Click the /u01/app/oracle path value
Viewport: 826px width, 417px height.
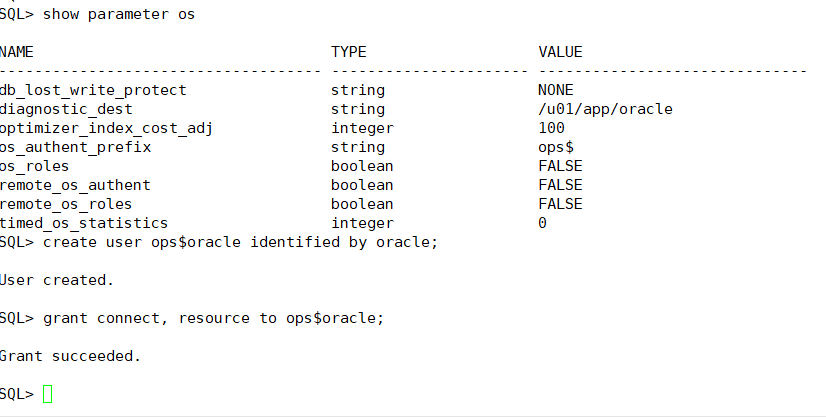coord(605,109)
